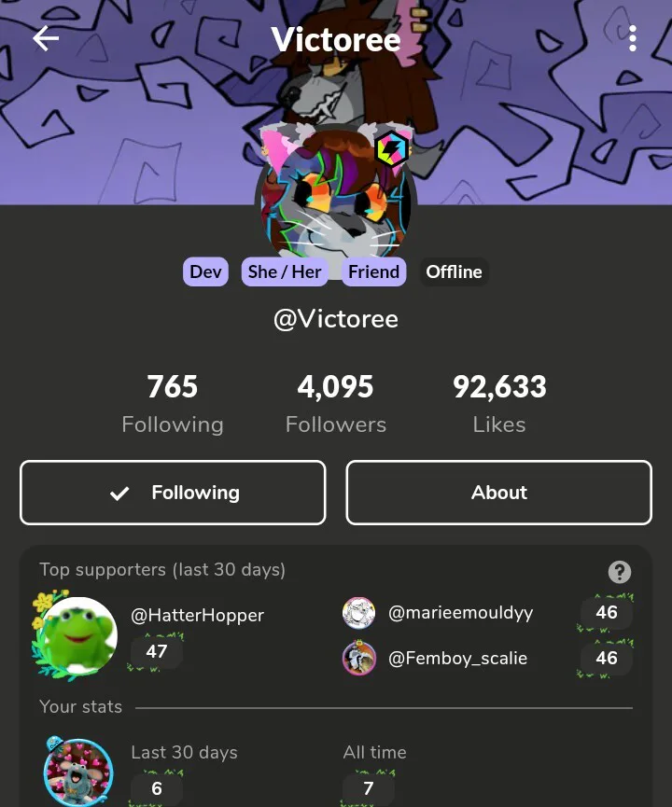View the 4,095 Followers list
This screenshot has width=672, height=807.
(x=336, y=404)
